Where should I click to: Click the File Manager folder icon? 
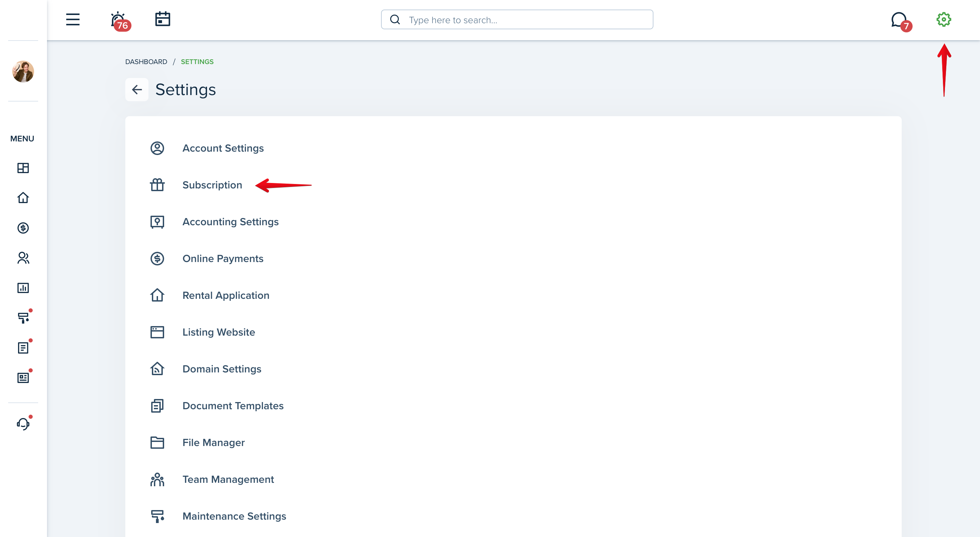click(x=157, y=443)
